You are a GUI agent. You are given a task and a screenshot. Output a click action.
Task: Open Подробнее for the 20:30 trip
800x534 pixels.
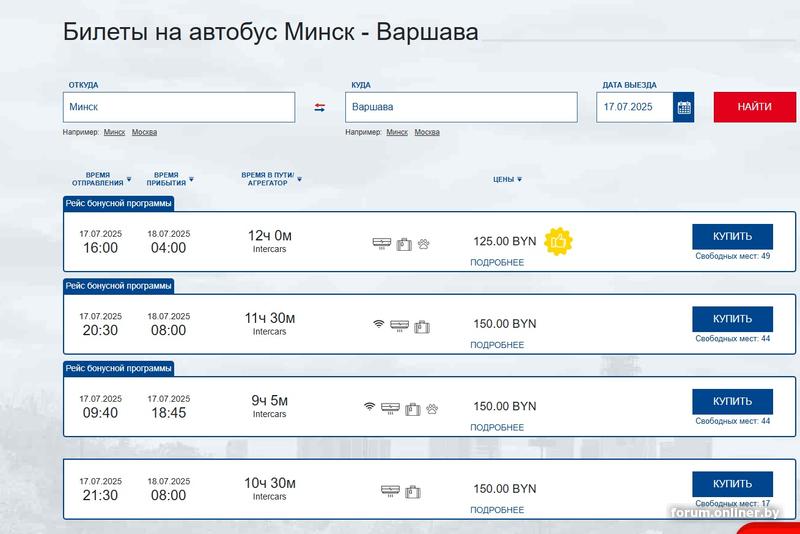coord(497,345)
